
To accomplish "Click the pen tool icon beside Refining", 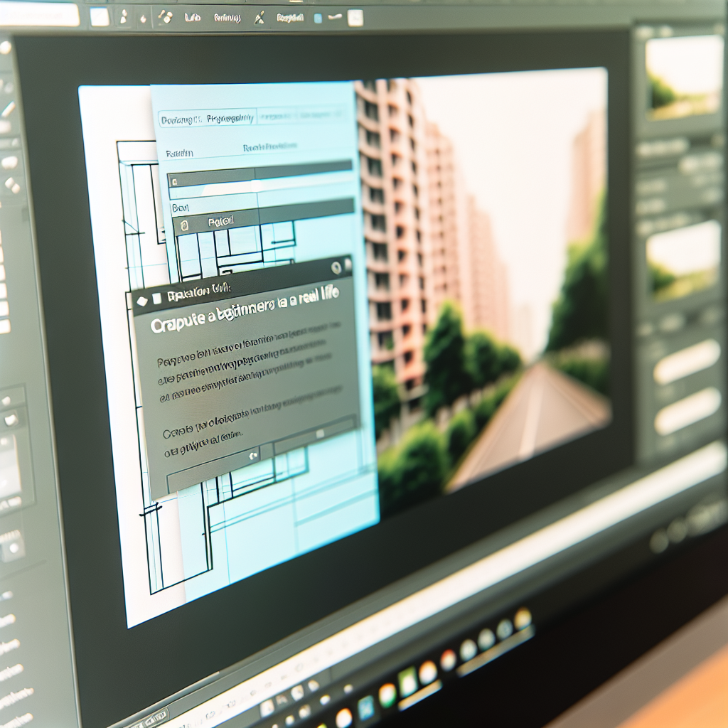I will click(259, 18).
